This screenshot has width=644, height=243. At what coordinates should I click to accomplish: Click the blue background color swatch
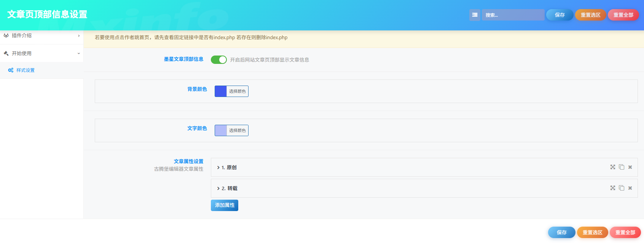[x=221, y=91]
